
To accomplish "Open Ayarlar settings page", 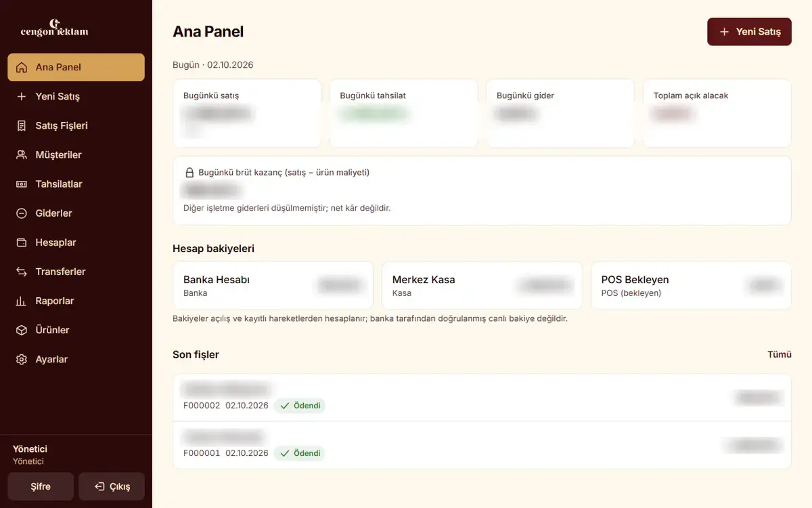I will 76,360.
